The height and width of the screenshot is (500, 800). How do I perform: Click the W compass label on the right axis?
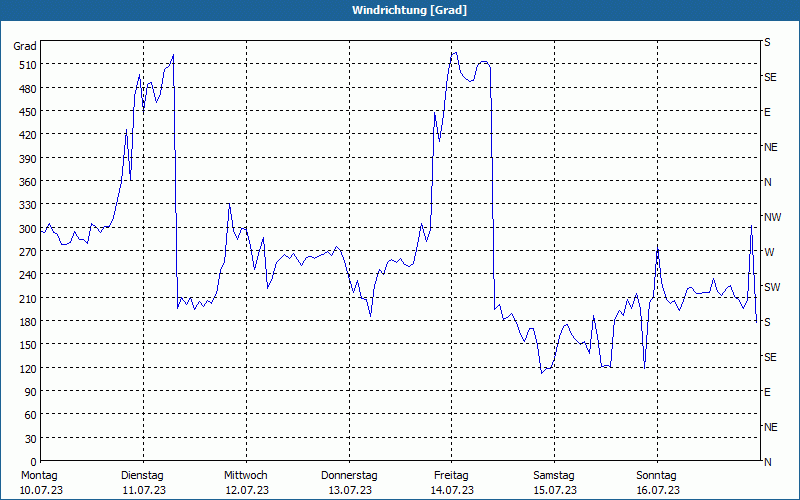[768, 252]
